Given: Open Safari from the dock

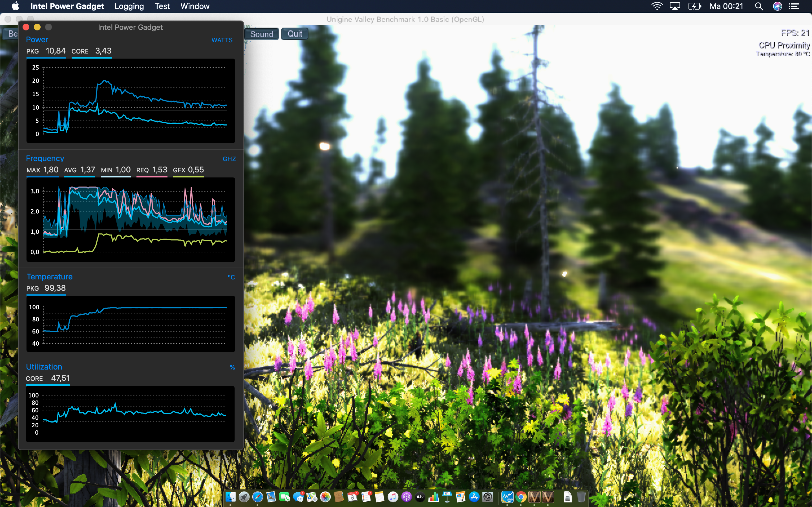Looking at the screenshot, I should pos(258,497).
